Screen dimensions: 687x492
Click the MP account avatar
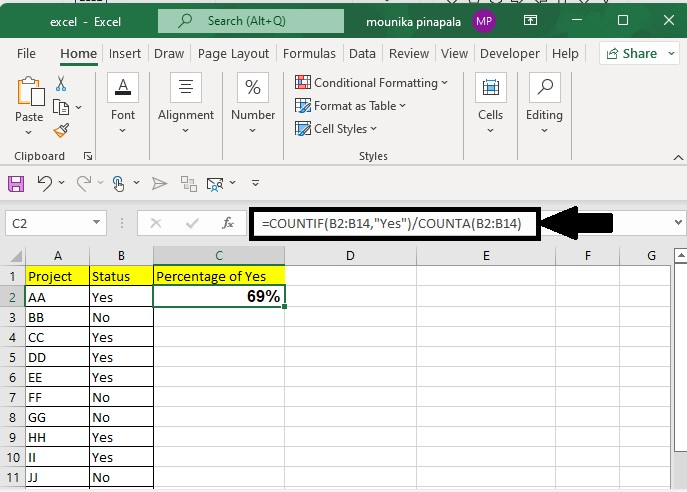[x=484, y=21]
